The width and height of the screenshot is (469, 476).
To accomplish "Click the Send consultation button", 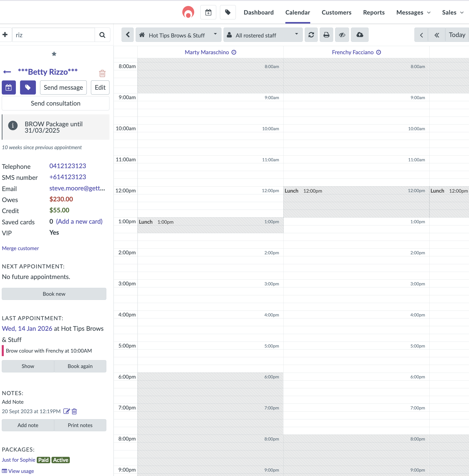I will (x=55, y=103).
